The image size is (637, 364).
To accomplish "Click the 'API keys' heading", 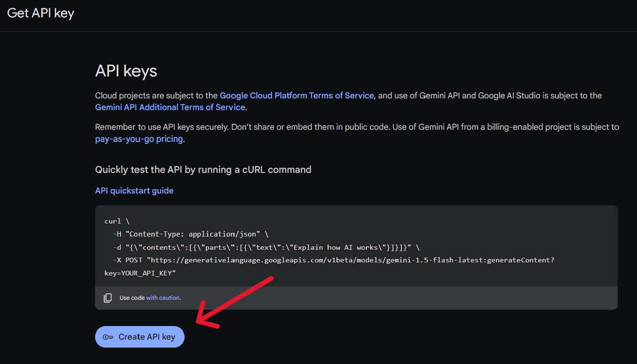I will tap(126, 71).
